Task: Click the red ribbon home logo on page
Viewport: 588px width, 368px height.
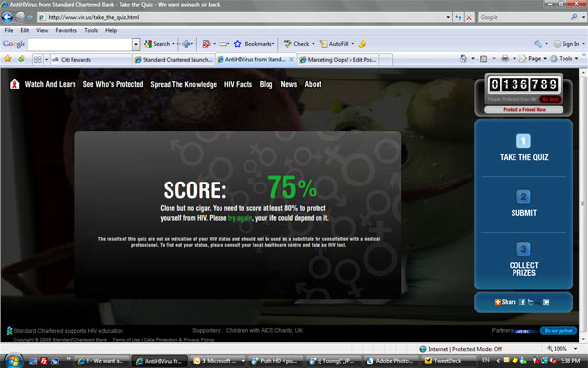Action: (x=15, y=84)
